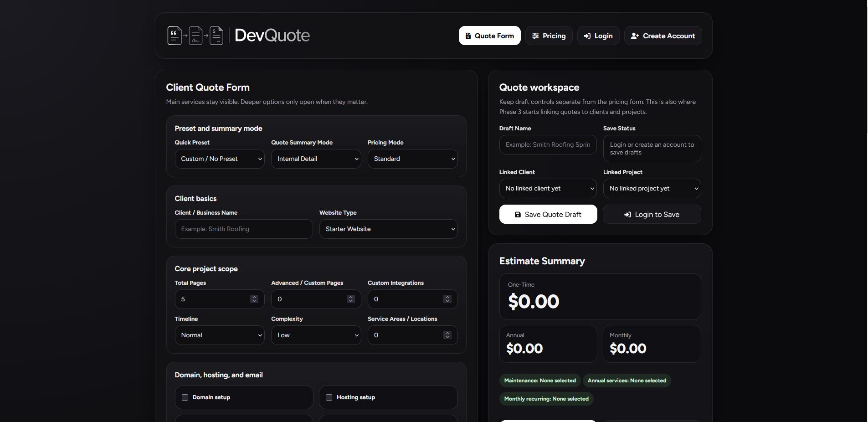Open the Quote Form tab
Screen dimensions: 868x422
point(489,36)
